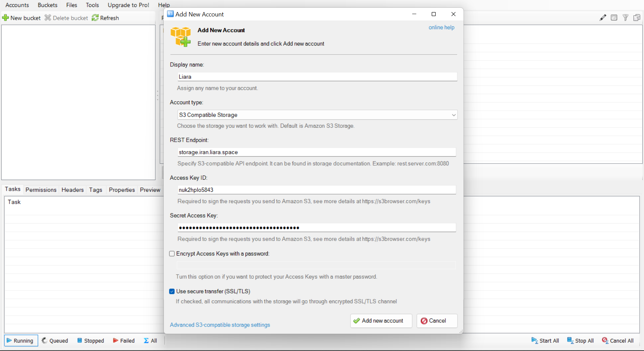
Task: Open the Tools menu
Action: (x=92, y=5)
